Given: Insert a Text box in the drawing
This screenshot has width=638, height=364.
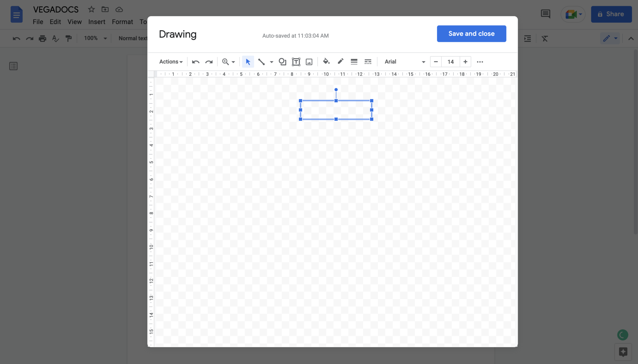Looking at the screenshot, I should (295, 62).
